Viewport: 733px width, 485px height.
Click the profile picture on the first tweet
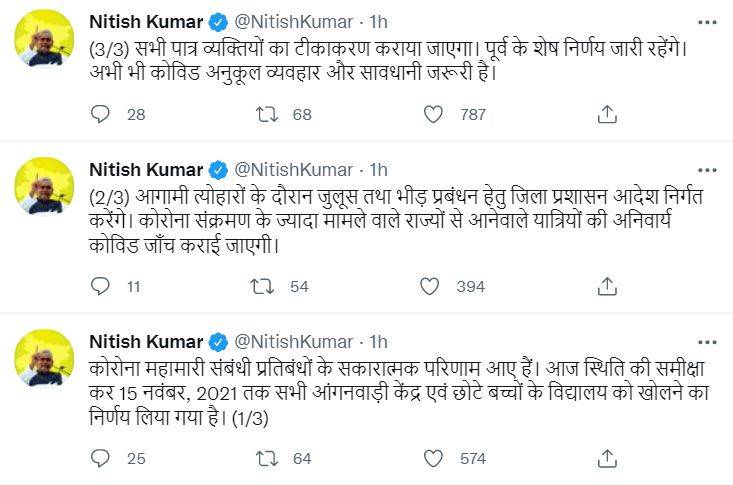[44, 39]
